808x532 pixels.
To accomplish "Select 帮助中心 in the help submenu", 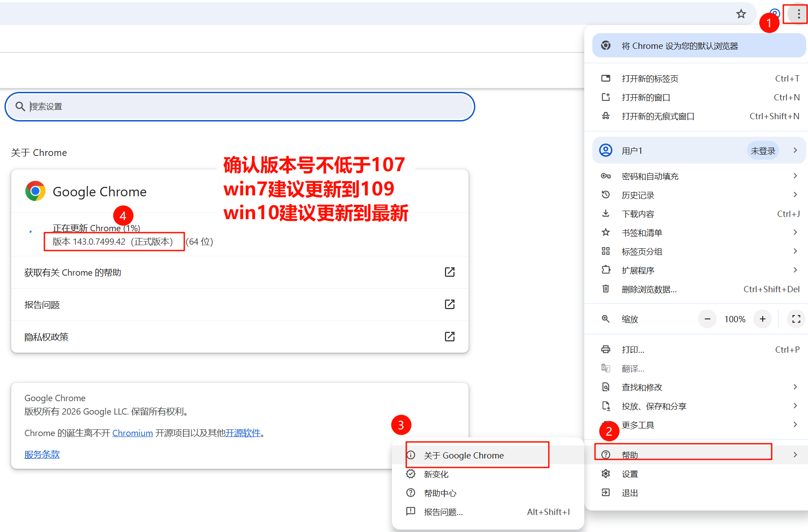I will [x=440, y=493].
